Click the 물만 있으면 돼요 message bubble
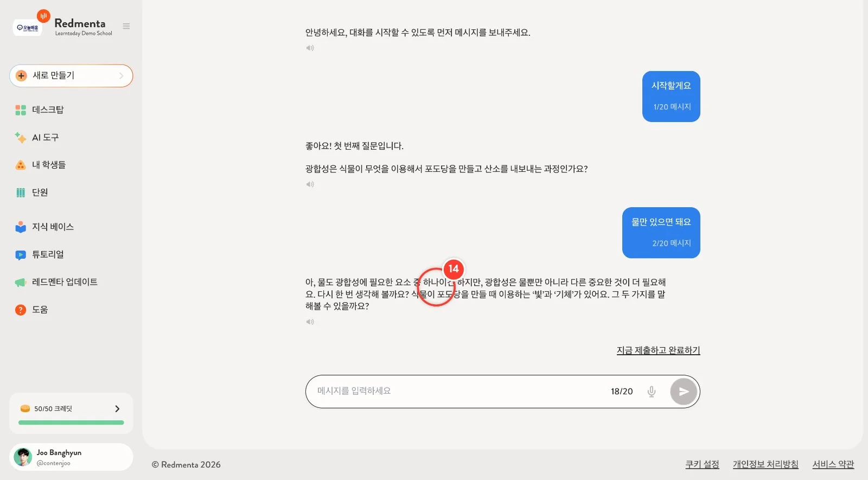Image resolution: width=868 pixels, height=480 pixels. pyautogui.click(x=661, y=233)
